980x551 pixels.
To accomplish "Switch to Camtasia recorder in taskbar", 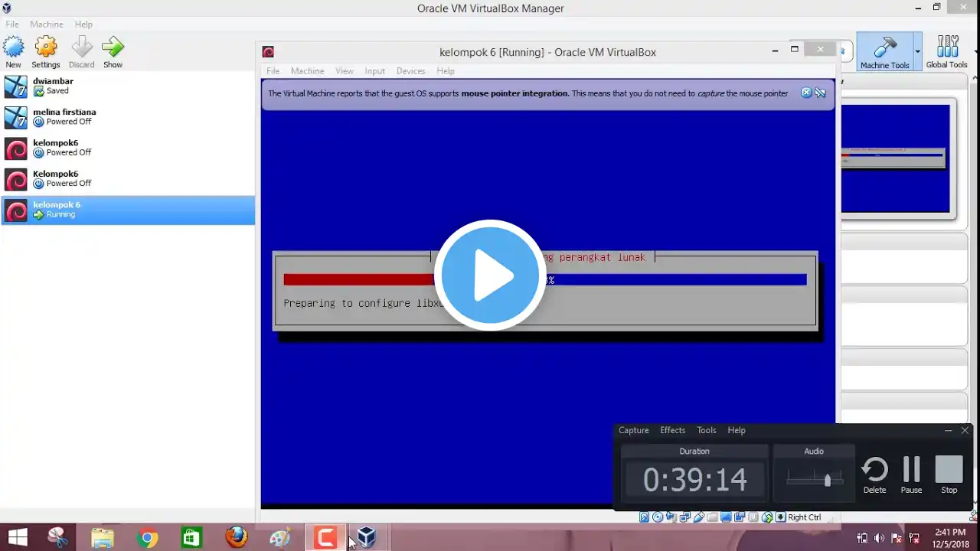I will (325, 537).
